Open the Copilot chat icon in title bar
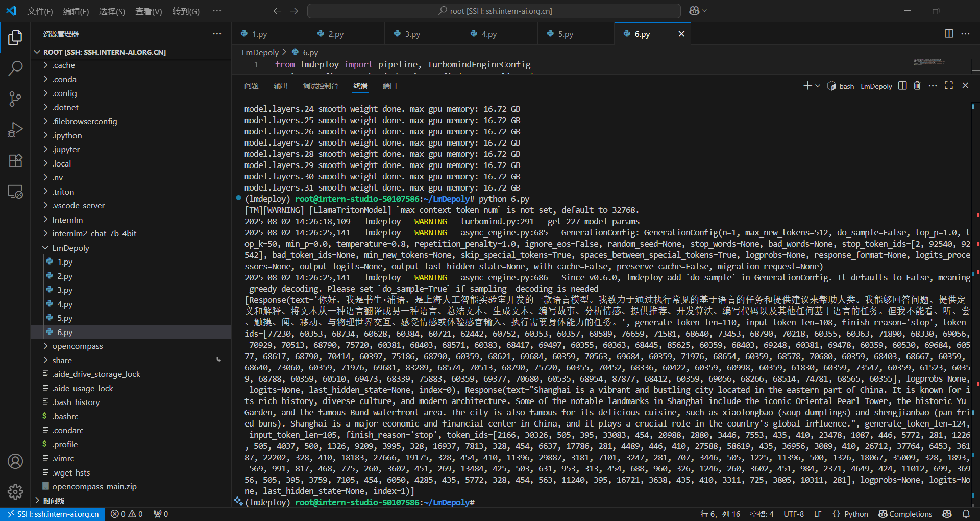 click(x=694, y=11)
